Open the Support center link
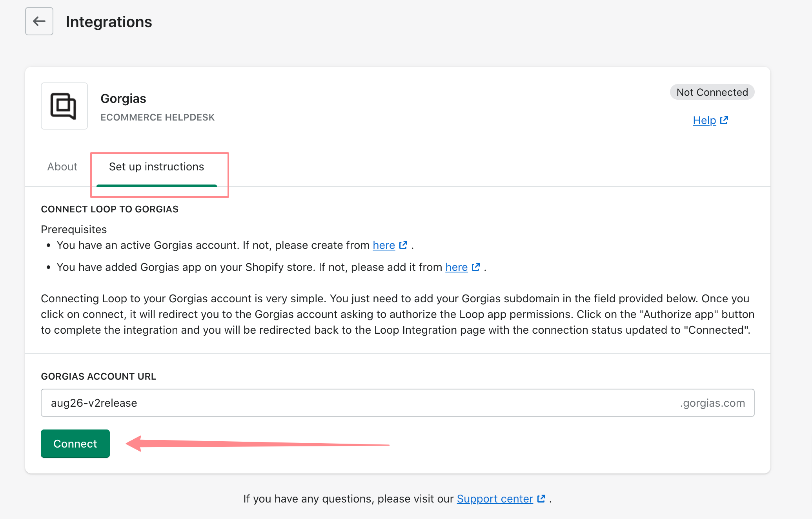This screenshot has height=519, width=812. tap(495, 499)
